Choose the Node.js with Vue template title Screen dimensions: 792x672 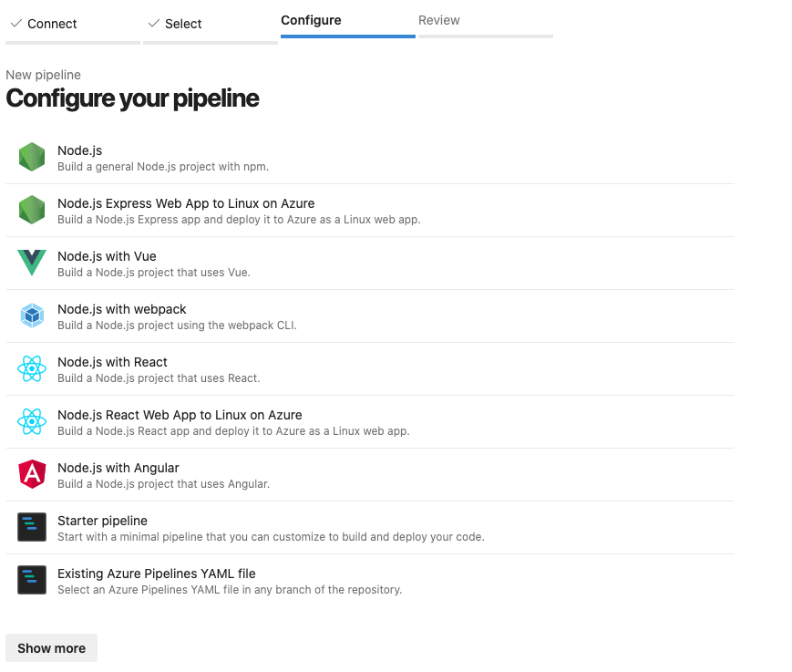(107, 256)
